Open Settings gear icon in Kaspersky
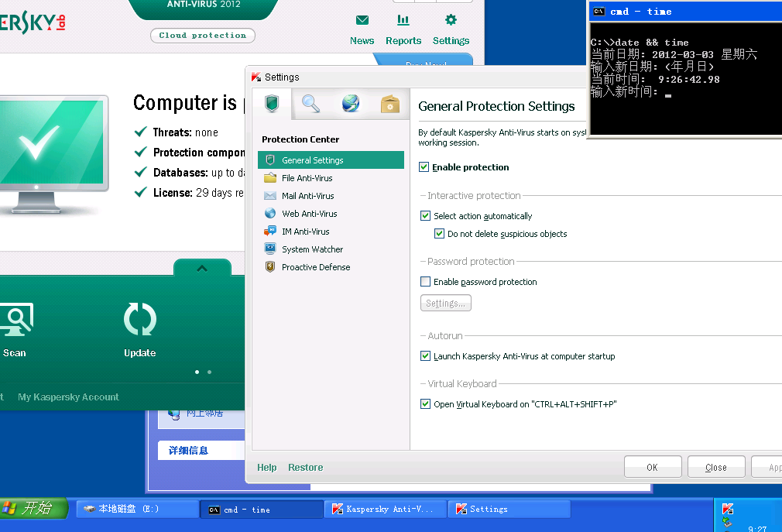The image size is (782, 532). 451,20
